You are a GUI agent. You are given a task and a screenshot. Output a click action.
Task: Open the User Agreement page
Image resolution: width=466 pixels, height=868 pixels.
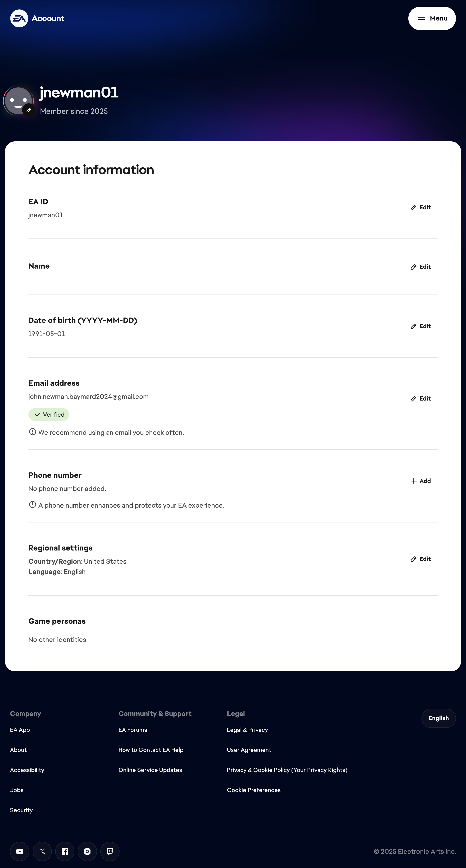click(x=249, y=750)
